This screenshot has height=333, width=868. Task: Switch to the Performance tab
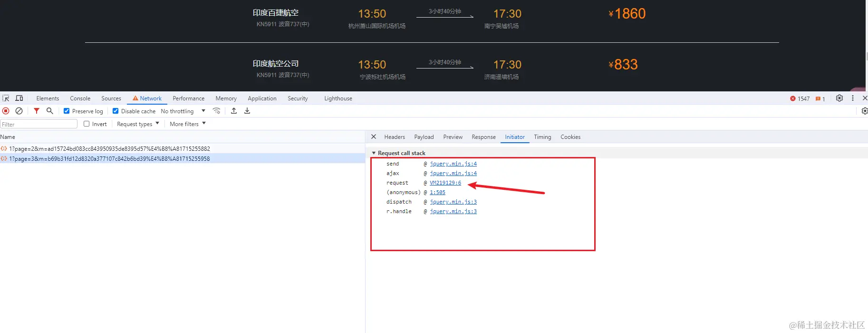188,98
